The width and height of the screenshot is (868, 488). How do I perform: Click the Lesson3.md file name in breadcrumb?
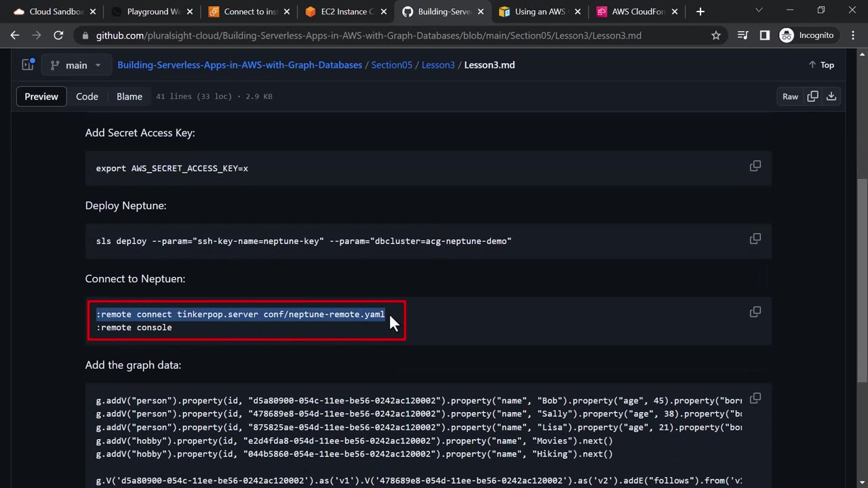[x=490, y=65]
